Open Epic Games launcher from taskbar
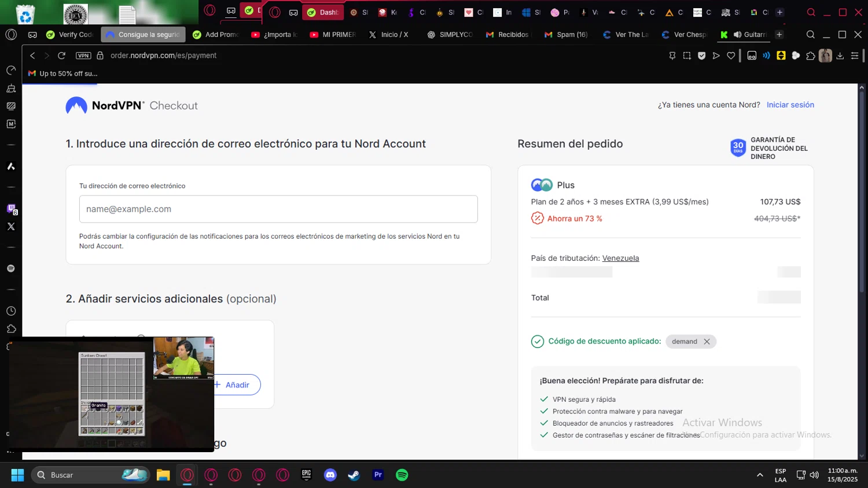 coord(307,475)
